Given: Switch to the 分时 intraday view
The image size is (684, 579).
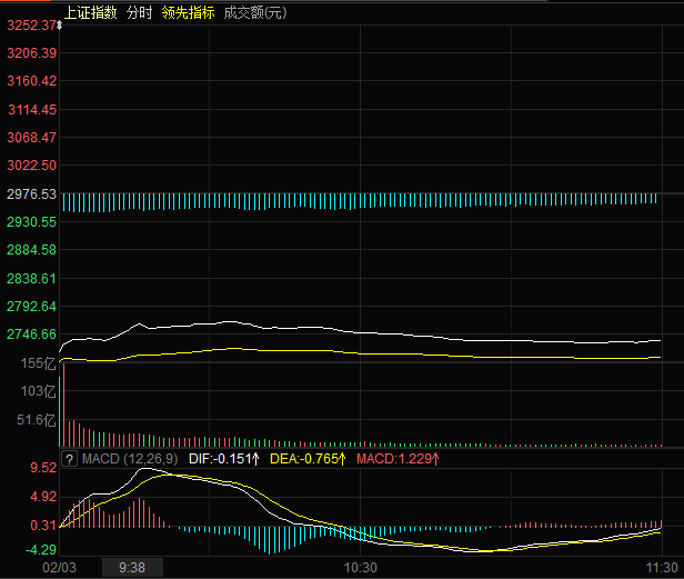Looking at the screenshot, I should tap(139, 13).
